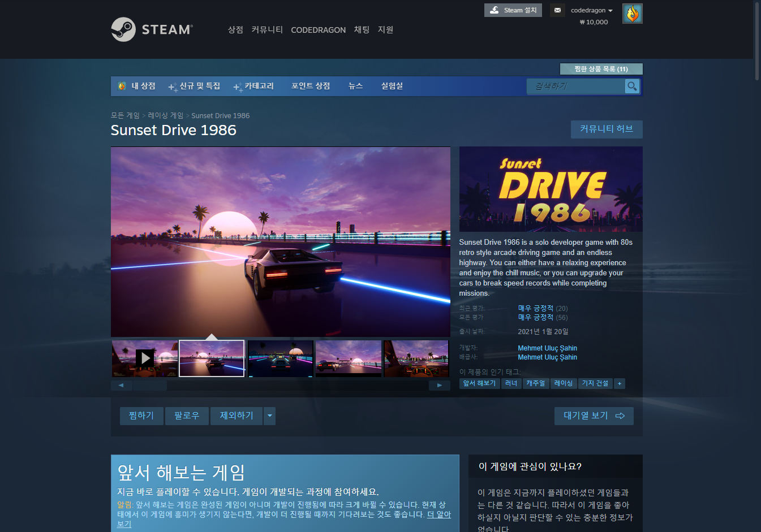Open 지원 in top navigation
The height and width of the screenshot is (532, 761).
click(x=385, y=29)
